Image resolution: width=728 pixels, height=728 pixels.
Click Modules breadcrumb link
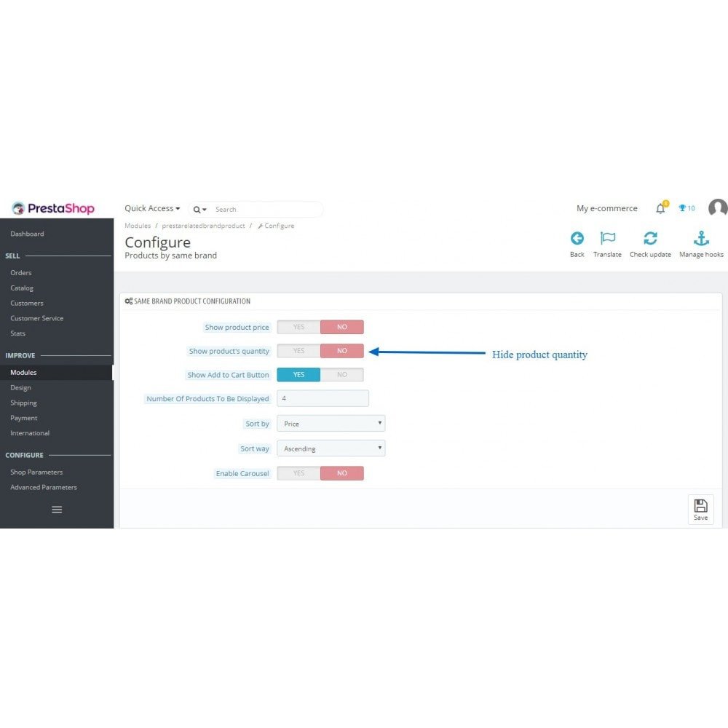tap(138, 226)
